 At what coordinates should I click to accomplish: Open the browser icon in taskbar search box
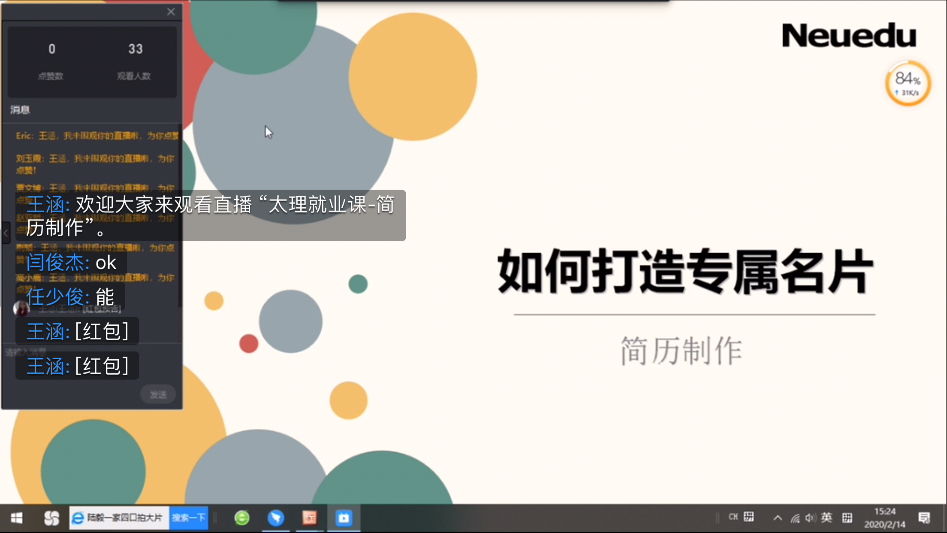[78, 518]
